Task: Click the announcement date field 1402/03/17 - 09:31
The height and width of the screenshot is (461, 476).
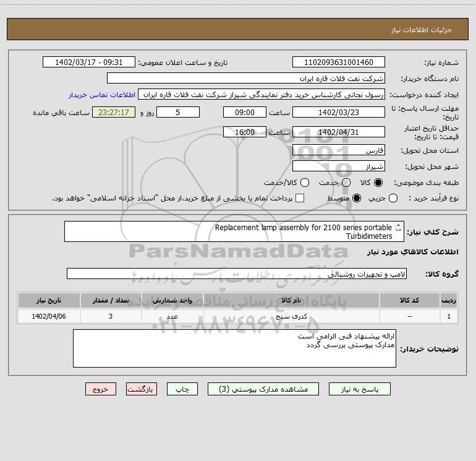Action: (89, 62)
